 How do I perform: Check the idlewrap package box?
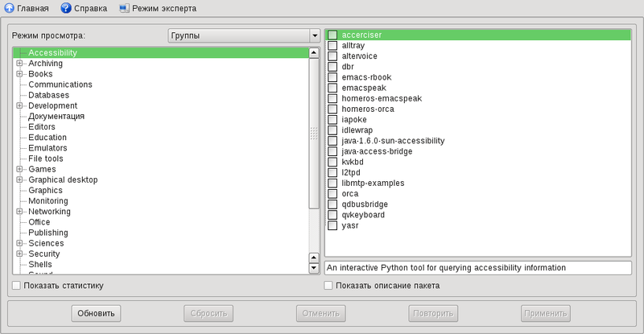tap(332, 130)
